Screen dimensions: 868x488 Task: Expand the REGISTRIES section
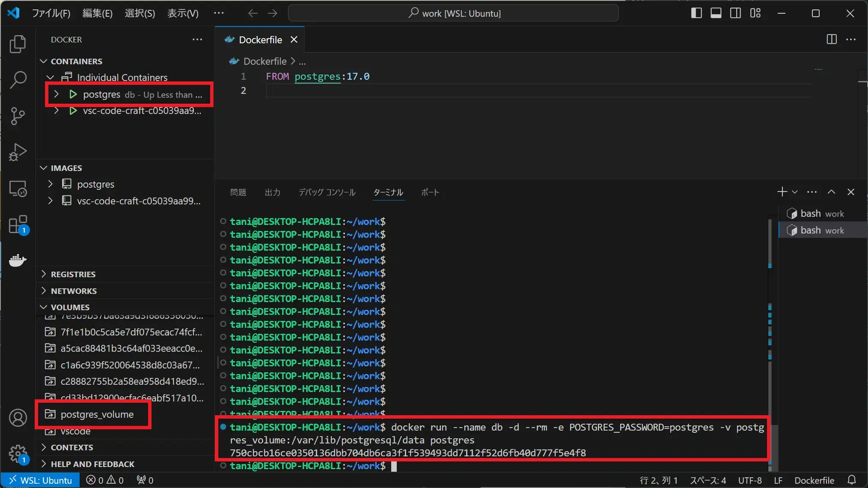pos(73,274)
